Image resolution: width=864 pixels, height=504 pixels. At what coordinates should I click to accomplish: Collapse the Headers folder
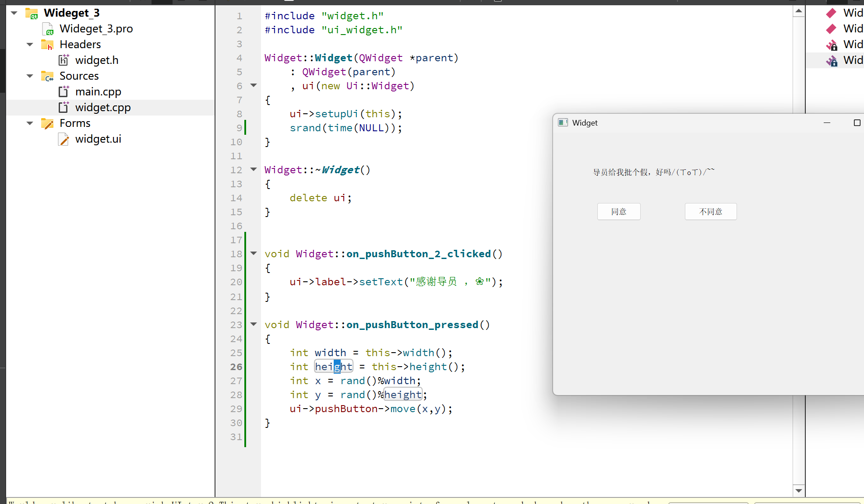30,45
